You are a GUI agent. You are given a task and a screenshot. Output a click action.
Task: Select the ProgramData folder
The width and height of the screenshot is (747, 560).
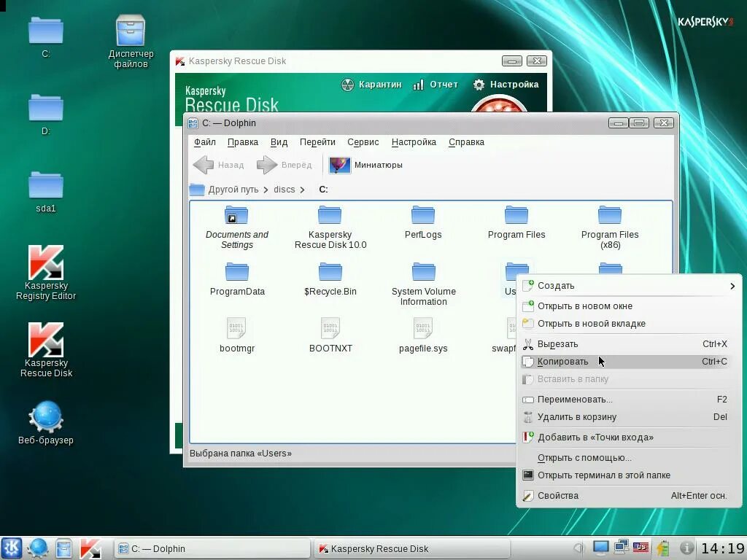click(237, 279)
